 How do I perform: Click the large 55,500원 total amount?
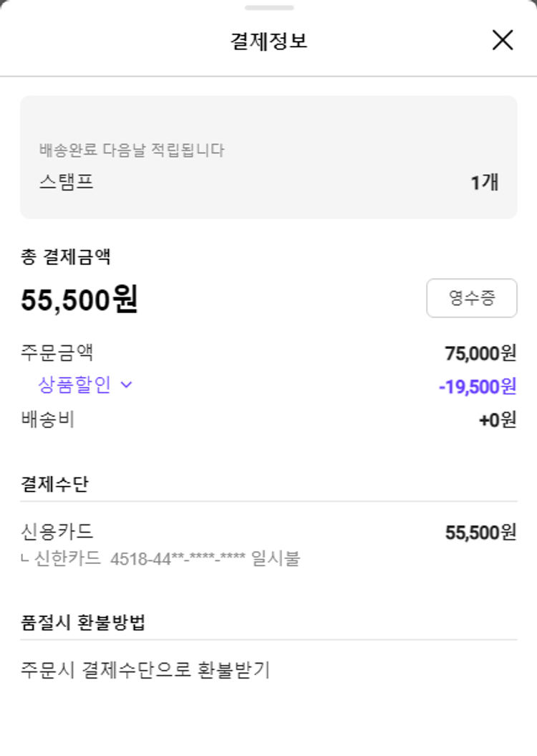(79, 300)
